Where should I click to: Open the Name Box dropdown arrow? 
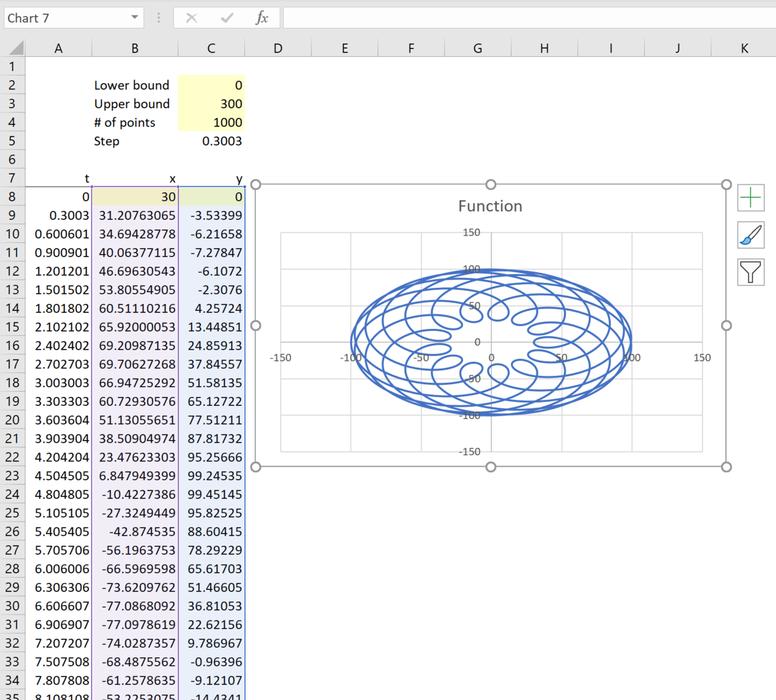coord(135,17)
